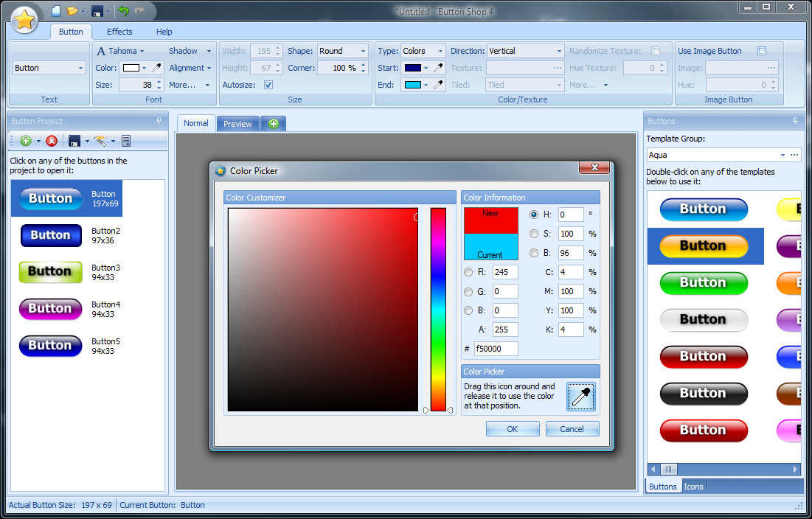Open the Direction dropdown showing Vertical
812x519 pixels.
tap(559, 51)
